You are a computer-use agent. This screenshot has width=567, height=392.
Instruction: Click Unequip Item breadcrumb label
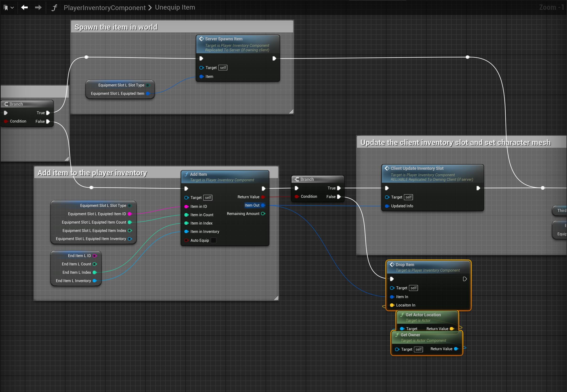coord(175,7)
